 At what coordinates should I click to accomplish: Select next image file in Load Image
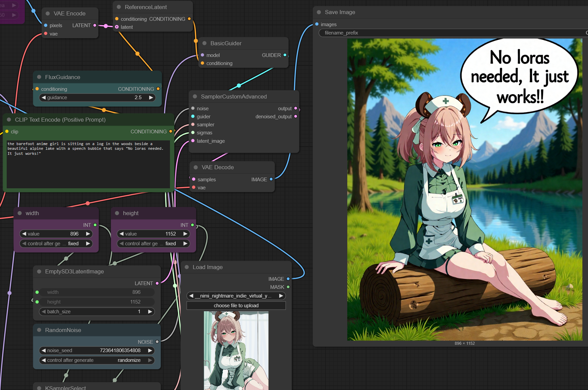[x=281, y=296]
